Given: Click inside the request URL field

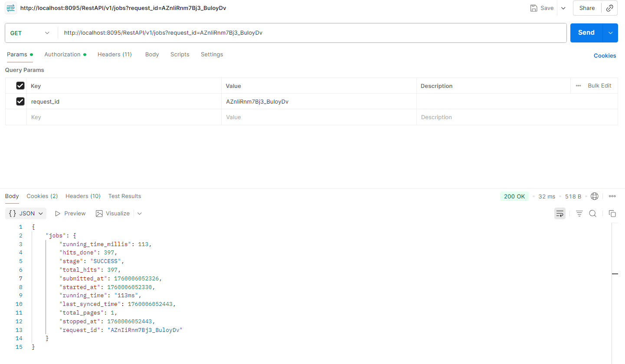Looking at the screenshot, I should coord(304,32).
